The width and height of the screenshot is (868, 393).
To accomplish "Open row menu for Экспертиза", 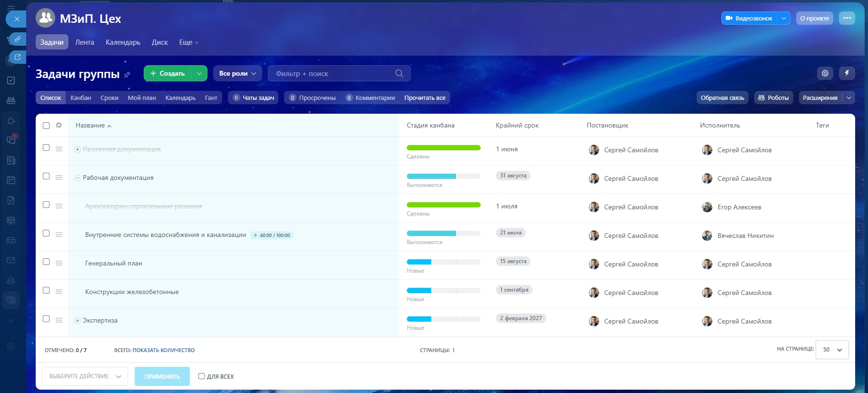I will (x=59, y=320).
